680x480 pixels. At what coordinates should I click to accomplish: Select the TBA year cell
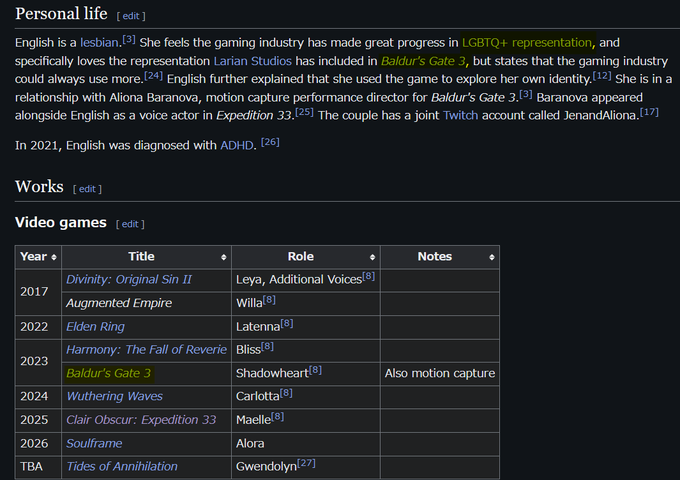pyautogui.click(x=38, y=467)
